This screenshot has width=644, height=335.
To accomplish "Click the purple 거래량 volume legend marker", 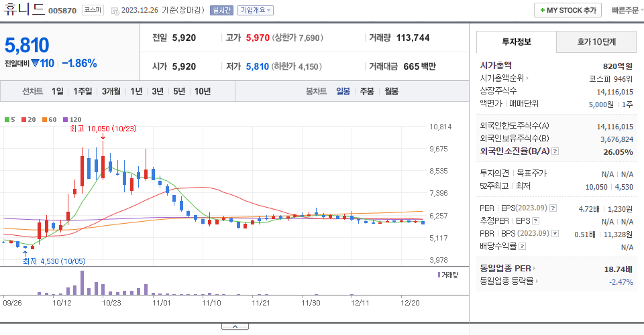I will point(439,275).
